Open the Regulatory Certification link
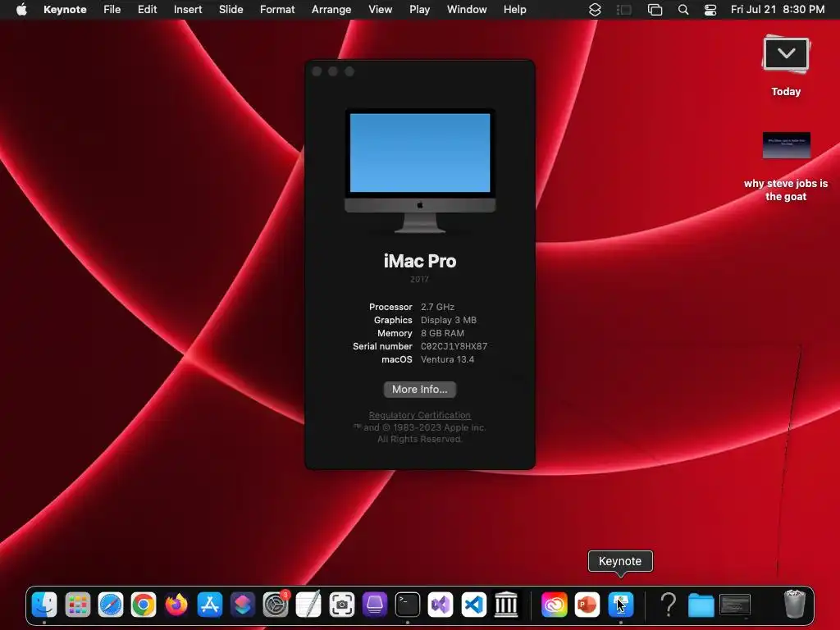 419,415
